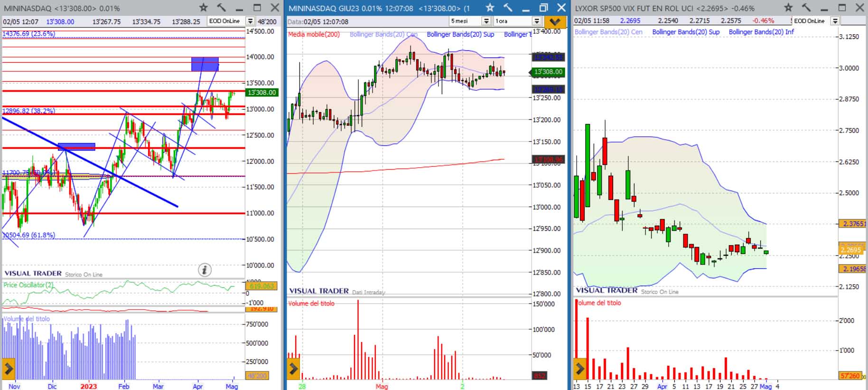Click green 13'308.00 price tag on GIU23 axis
Screen dimensions: 868x390
pyautogui.click(x=548, y=72)
